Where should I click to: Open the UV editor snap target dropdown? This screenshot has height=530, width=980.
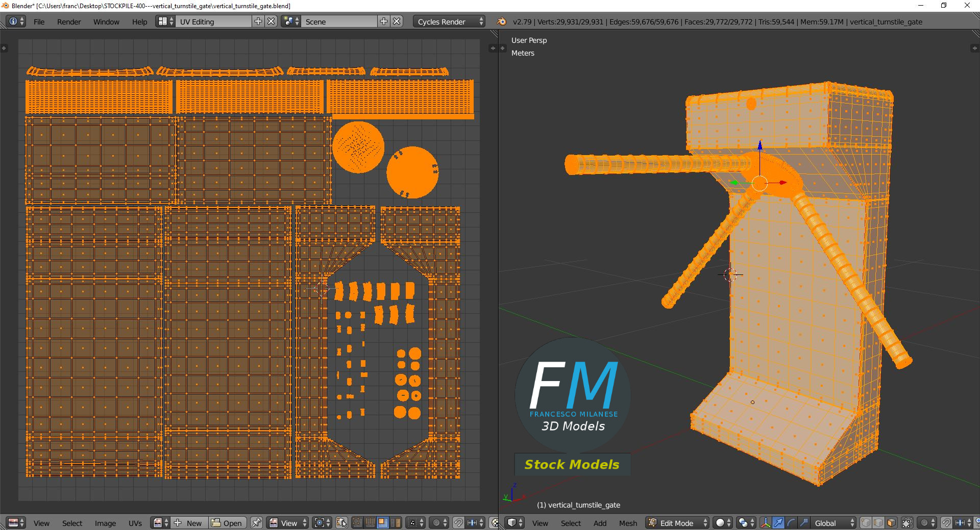(x=475, y=523)
